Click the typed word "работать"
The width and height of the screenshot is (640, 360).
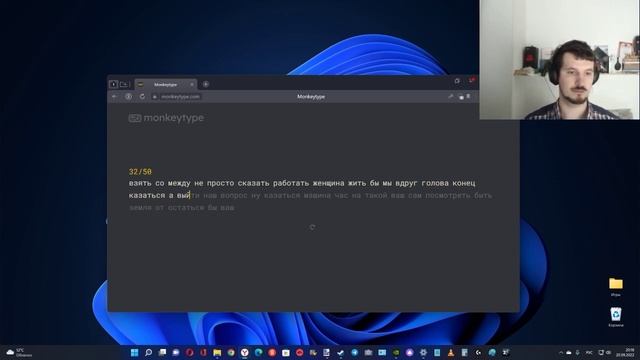pyautogui.click(x=291, y=183)
